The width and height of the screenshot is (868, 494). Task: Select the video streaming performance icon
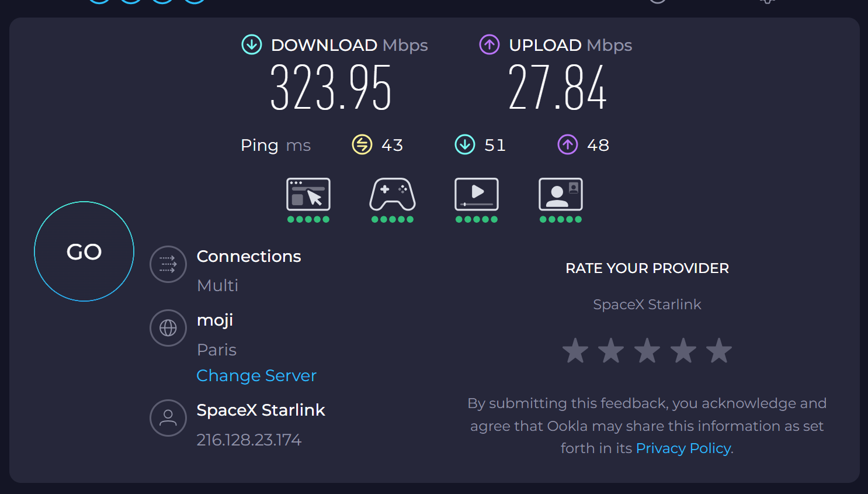click(477, 195)
